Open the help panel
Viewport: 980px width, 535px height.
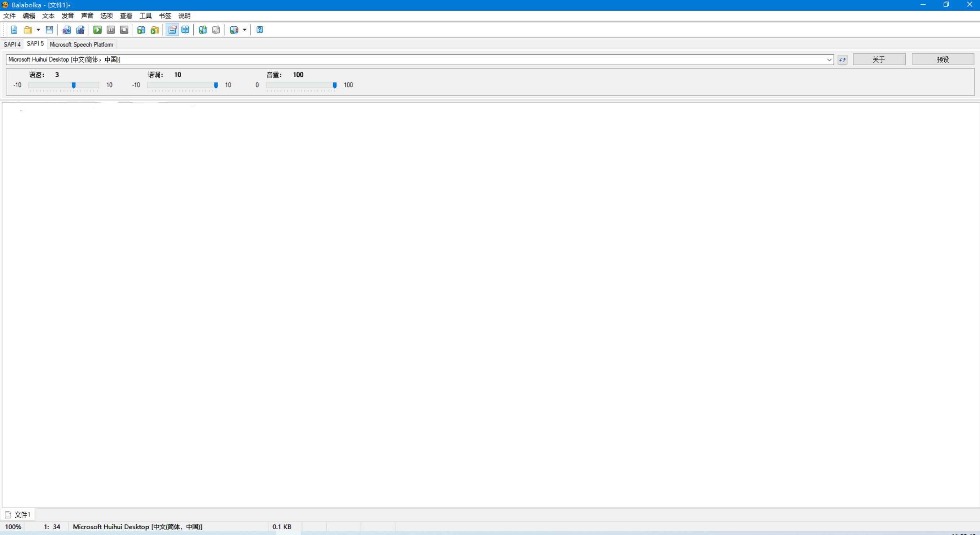point(259,30)
